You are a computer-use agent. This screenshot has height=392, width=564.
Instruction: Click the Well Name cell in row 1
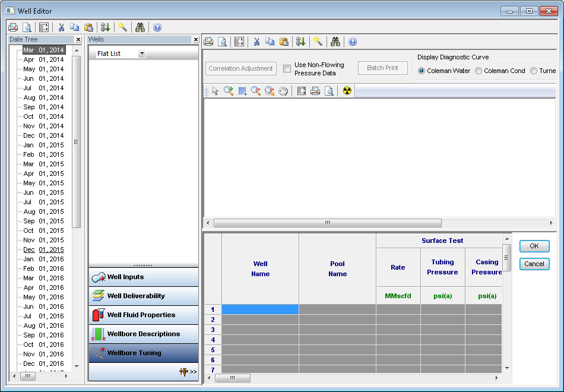260,309
